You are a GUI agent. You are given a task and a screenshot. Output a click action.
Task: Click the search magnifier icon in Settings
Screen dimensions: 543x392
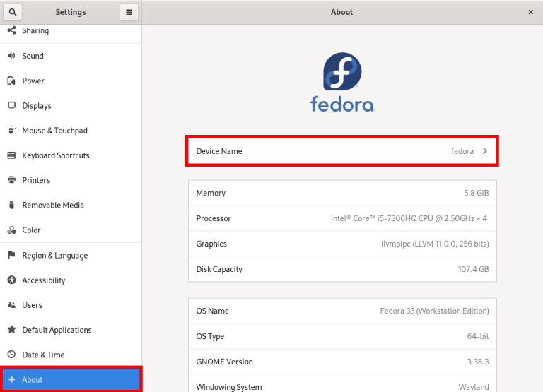[x=13, y=12]
